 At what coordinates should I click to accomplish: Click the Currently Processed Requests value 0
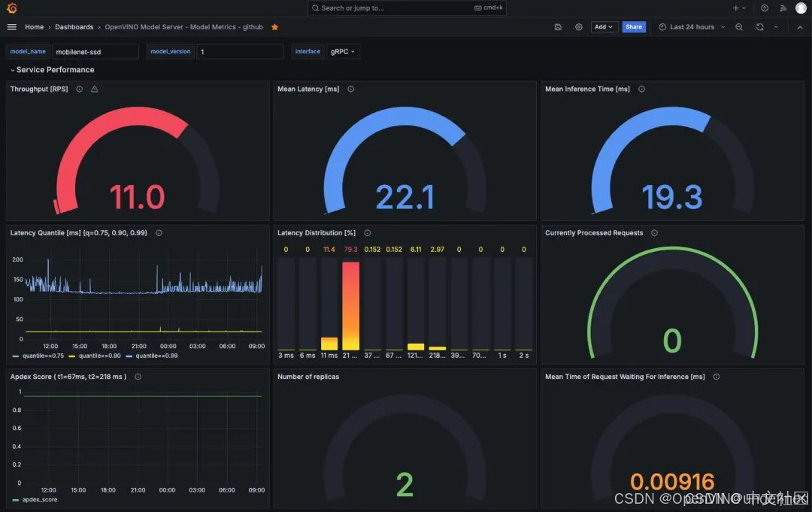click(672, 341)
